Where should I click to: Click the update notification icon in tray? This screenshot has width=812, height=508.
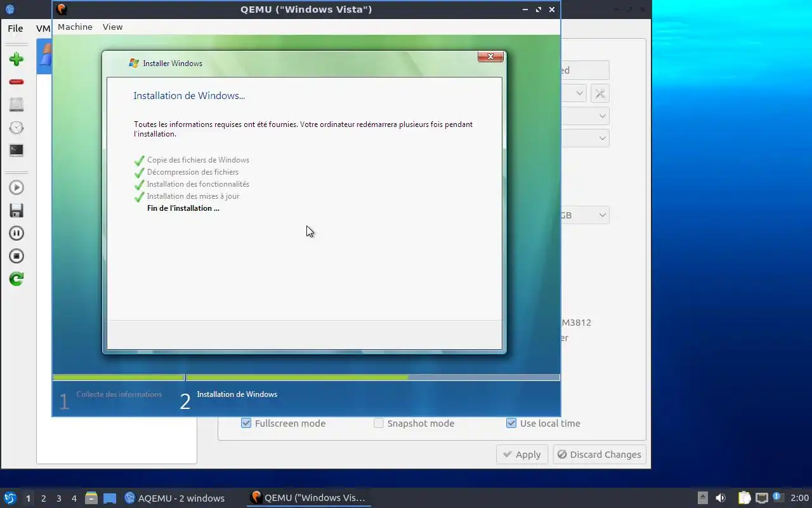pyautogui.click(x=778, y=498)
